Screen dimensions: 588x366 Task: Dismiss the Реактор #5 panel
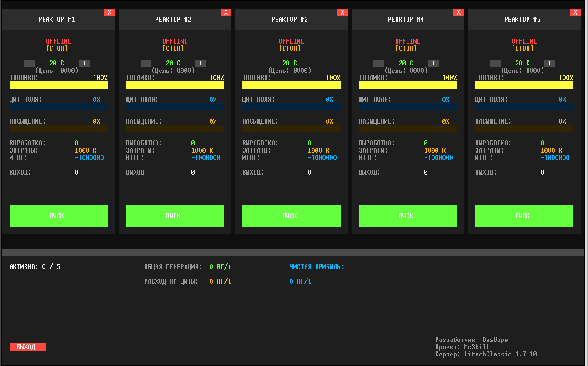[575, 12]
